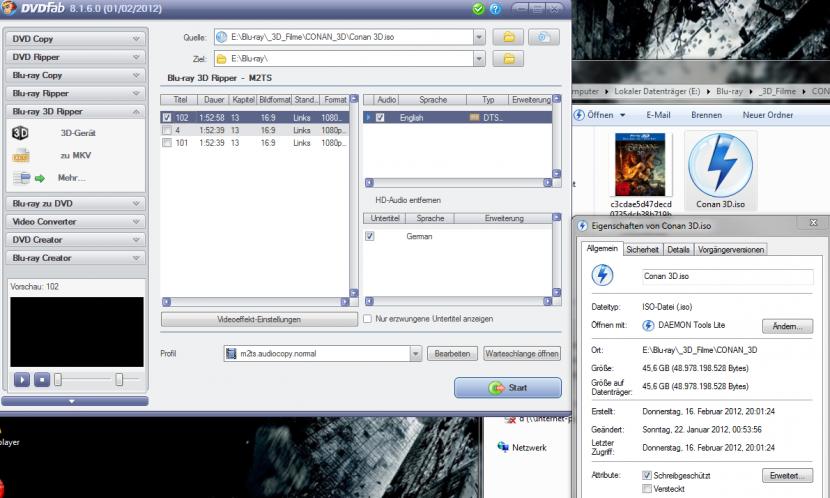Screen dimensions: 830x498
Task: Enable title 101 checkbox
Action: pyautogui.click(x=167, y=143)
